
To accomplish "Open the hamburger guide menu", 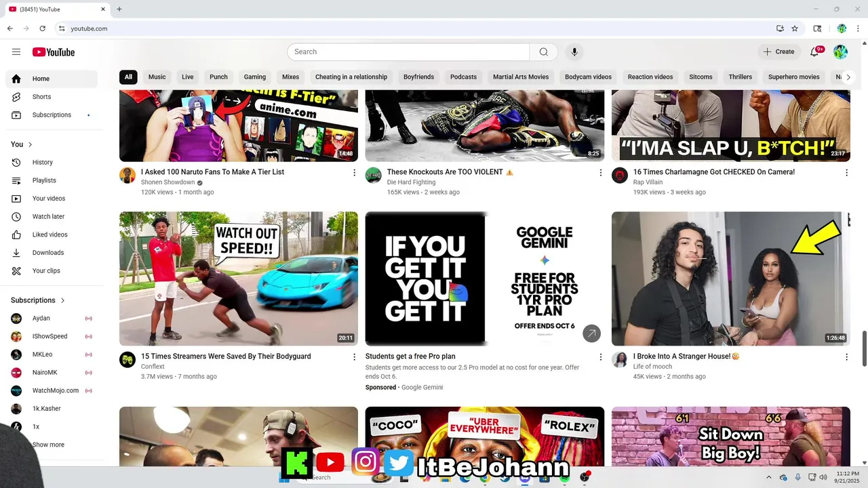I will (16, 52).
